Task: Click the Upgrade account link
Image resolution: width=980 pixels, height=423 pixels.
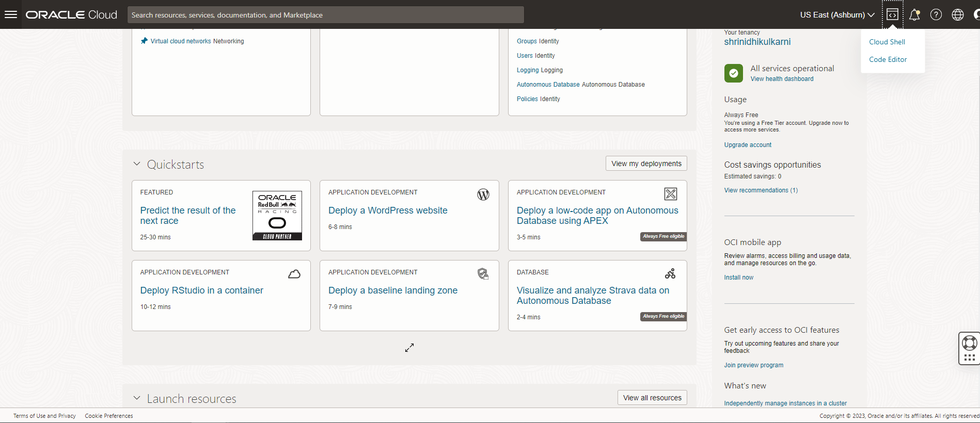Action: [x=748, y=145]
